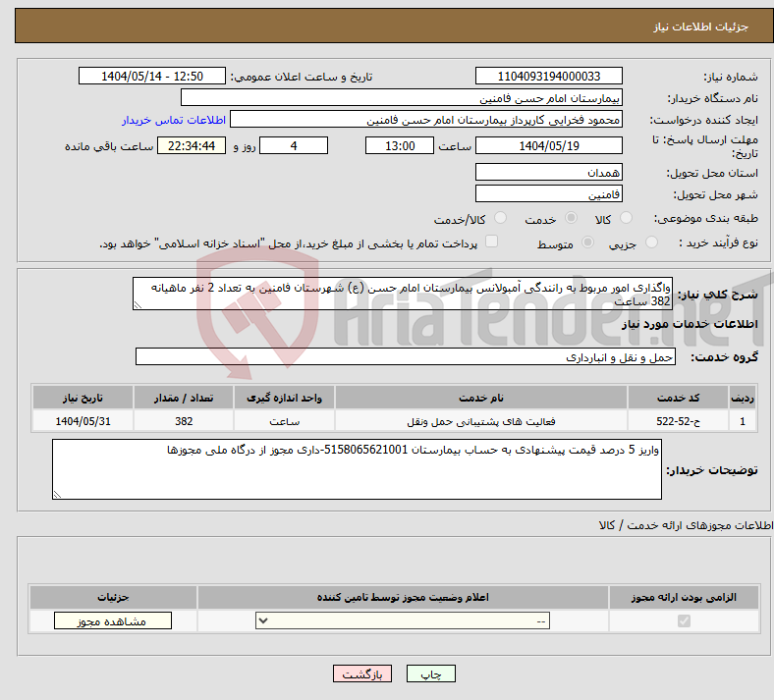Click the نام خدمت column header
This screenshot has height=700, width=774.
click(481, 398)
